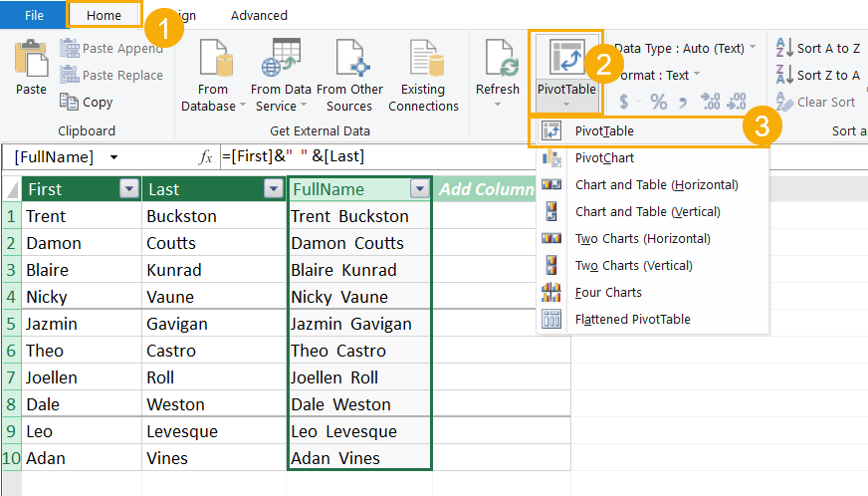This screenshot has width=868, height=496.
Task: Open the From Database import menu
Action: [x=213, y=75]
